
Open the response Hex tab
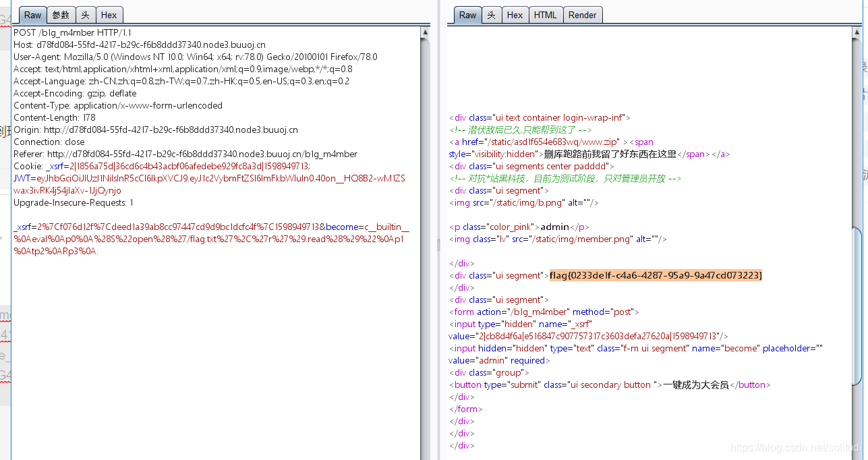[515, 15]
